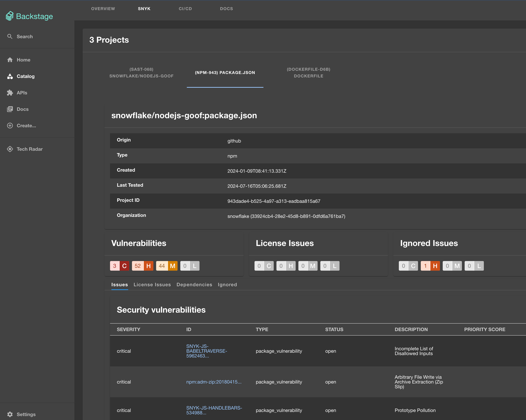Click the Docs library icon
Viewport: 526px width, 420px height.
[x=10, y=109]
